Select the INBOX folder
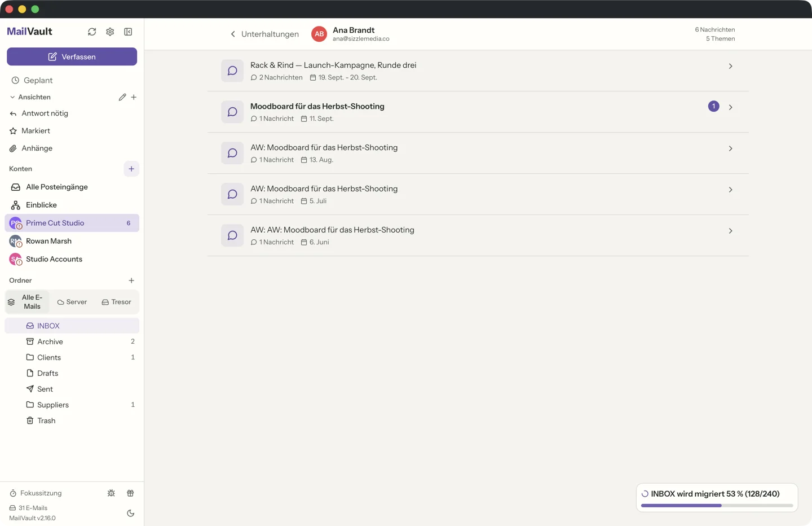Screen dimensions: 812x526 tap(72, 326)
